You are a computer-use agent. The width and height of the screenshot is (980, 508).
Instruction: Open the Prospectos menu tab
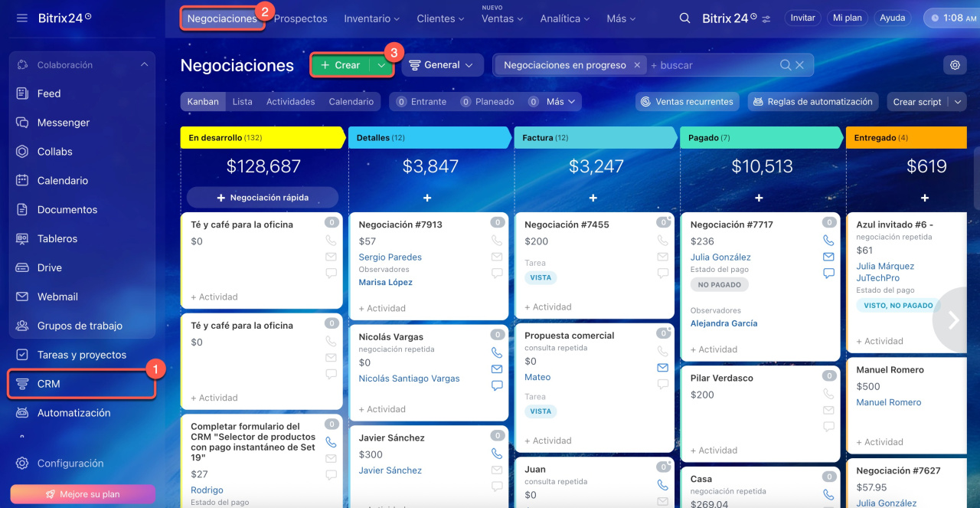[x=300, y=18]
